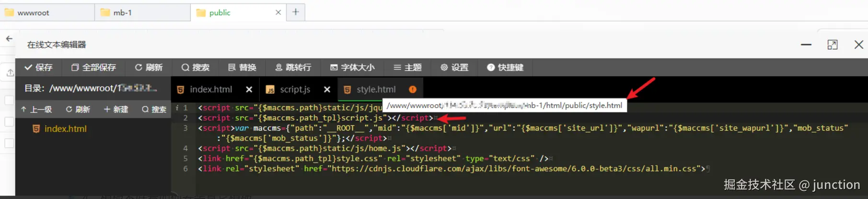Close the public folder tab
868x199 pixels.
tap(278, 12)
